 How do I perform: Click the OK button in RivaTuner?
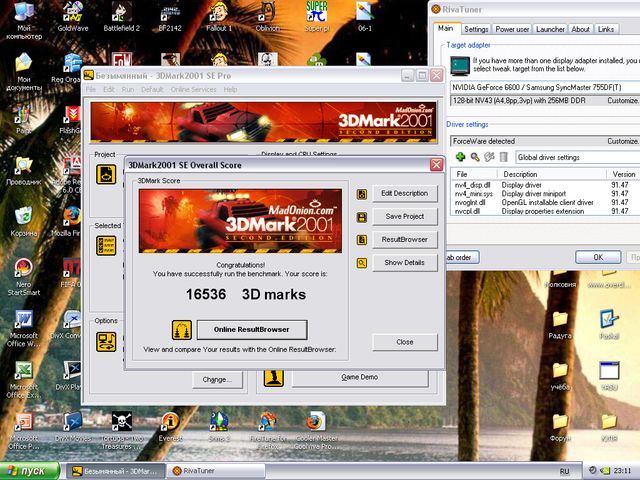pos(598,257)
